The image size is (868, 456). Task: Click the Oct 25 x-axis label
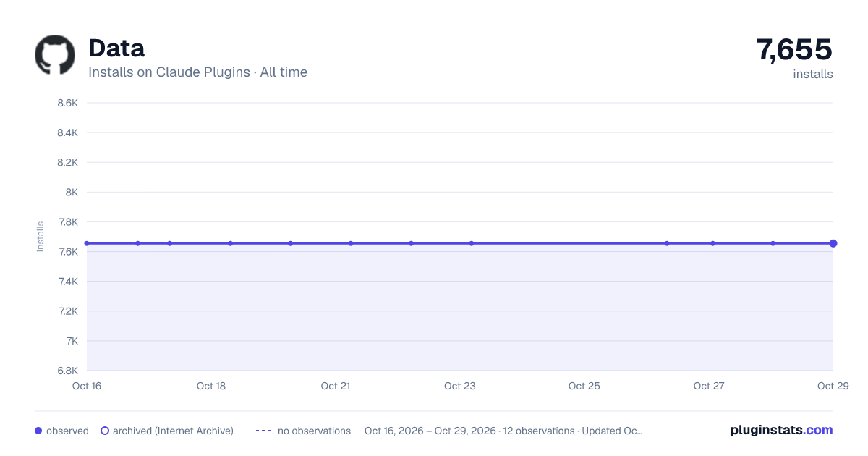pyautogui.click(x=584, y=386)
